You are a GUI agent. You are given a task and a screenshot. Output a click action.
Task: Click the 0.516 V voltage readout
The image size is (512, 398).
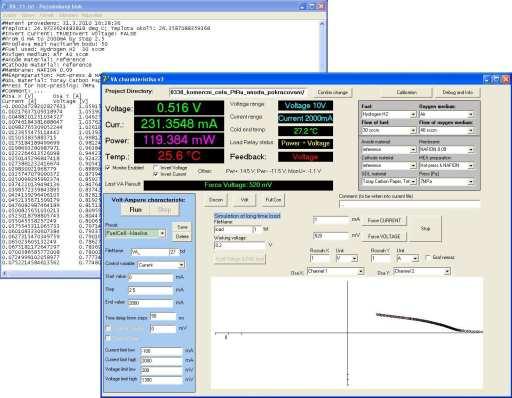pyautogui.click(x=179, y=108)
